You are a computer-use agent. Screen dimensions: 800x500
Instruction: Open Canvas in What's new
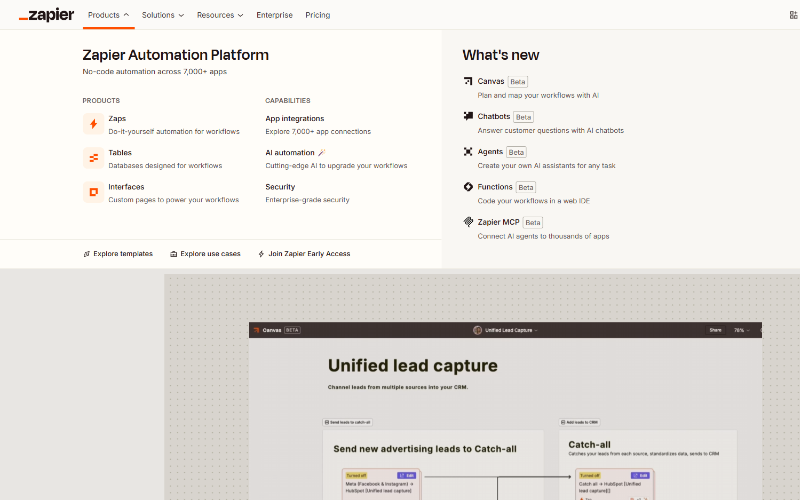[491, 81]
